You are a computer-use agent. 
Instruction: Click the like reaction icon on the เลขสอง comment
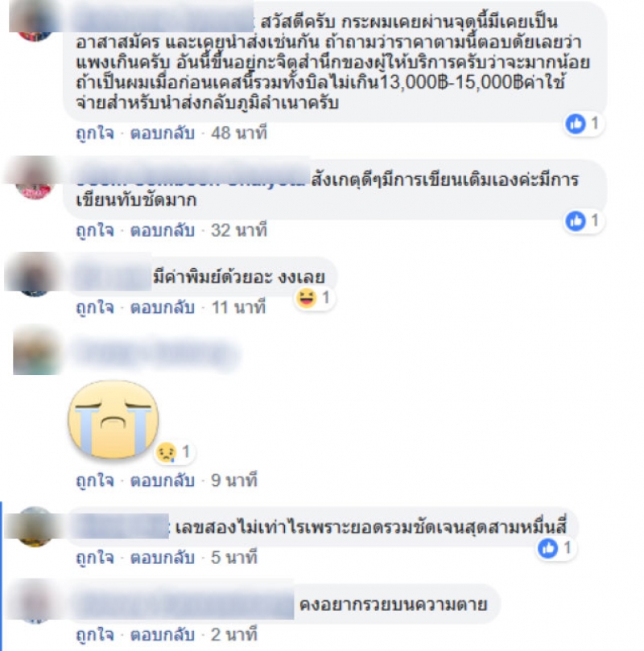pyautogui.click(x=547, y=549)
